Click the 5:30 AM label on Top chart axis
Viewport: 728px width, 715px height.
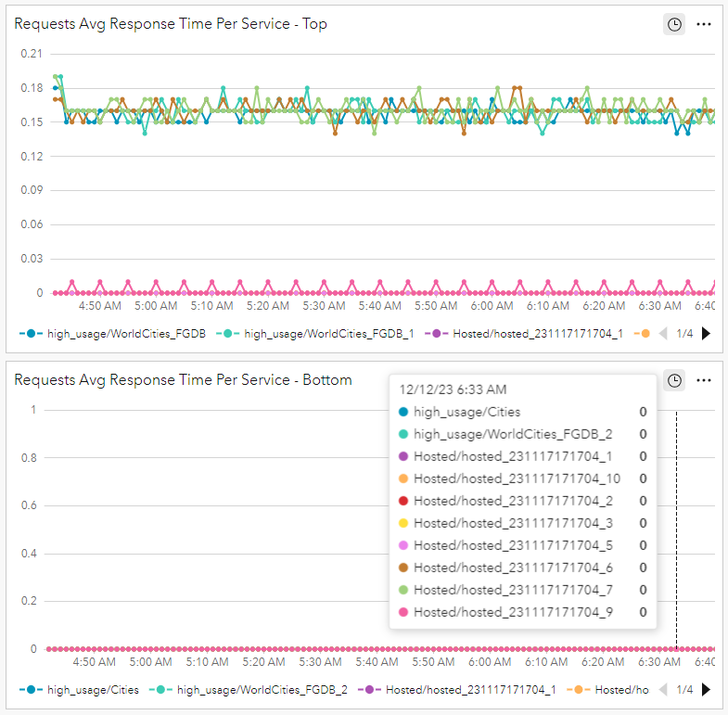[324, 305]
